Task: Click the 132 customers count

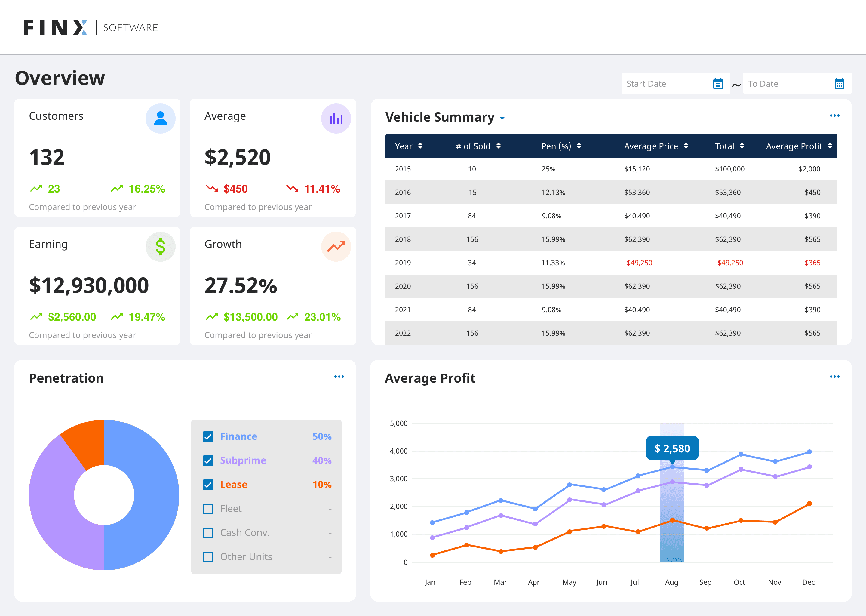Action: coord(47,157)
